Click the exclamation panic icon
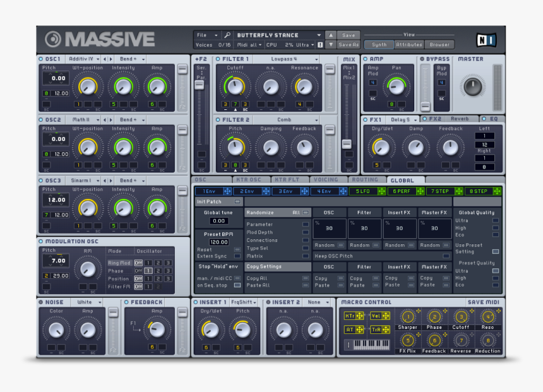The image size is (543, 392). coord(320,45)
